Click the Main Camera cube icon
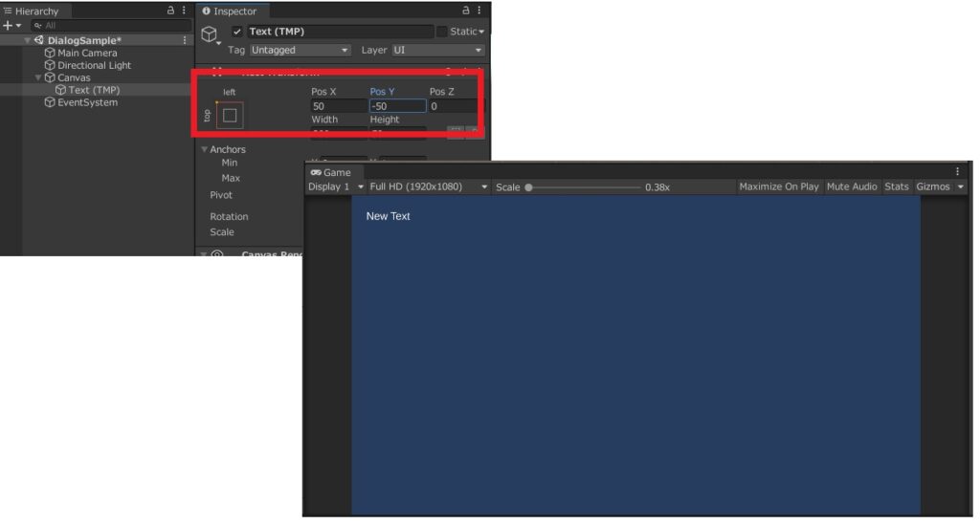Image resolution: width=980 pixels, height=524 pixels. [x=50, y=53]
